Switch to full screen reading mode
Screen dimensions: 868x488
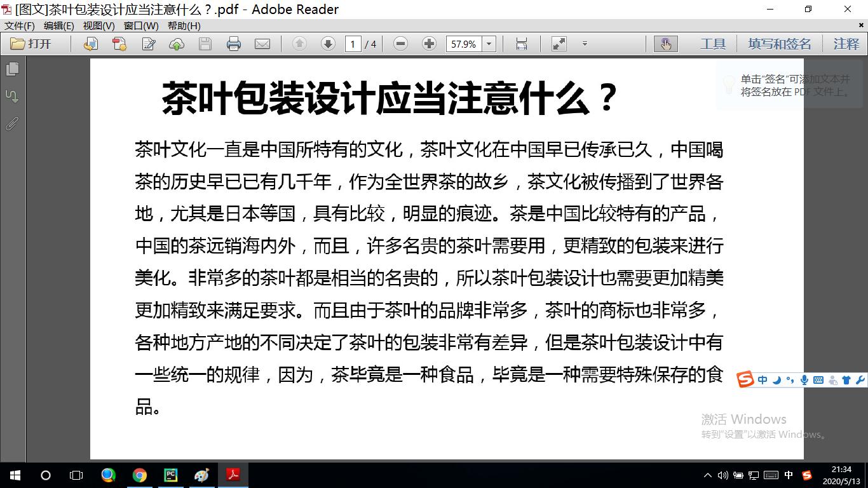558,43
